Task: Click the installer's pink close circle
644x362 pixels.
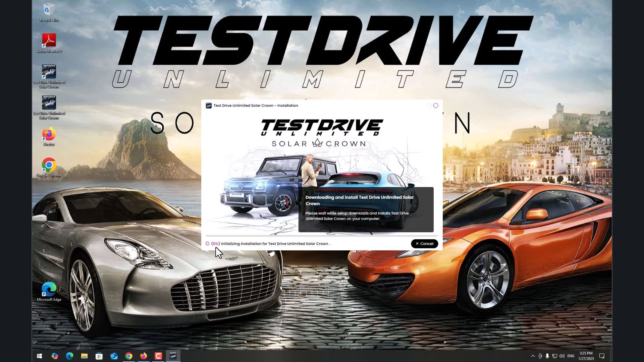Action: pyautogui.click(x=436, y=106)
